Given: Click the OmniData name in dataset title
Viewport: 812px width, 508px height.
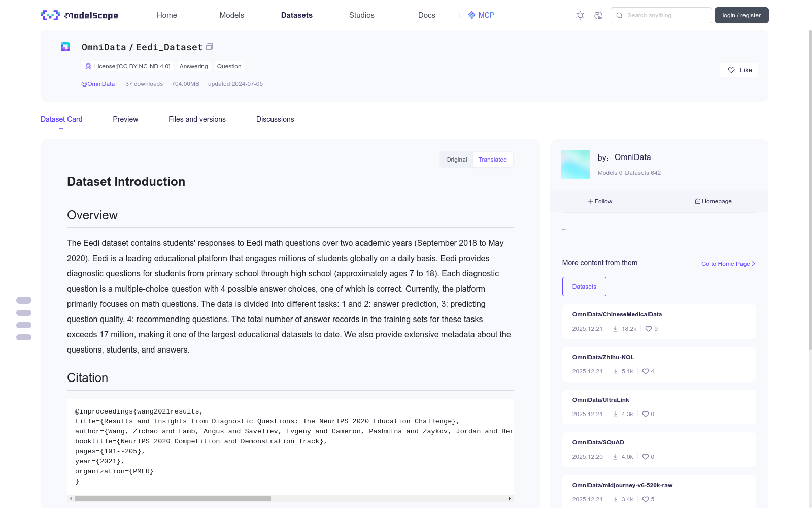Looking at the screenshot, I should click(x=104, y=47).
